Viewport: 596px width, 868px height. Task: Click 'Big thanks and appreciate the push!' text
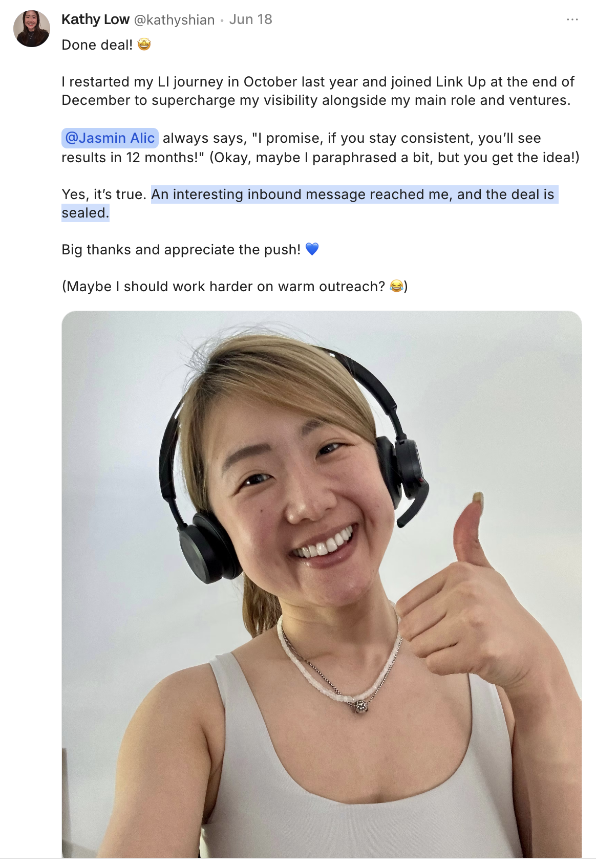[x=181, y=250]
